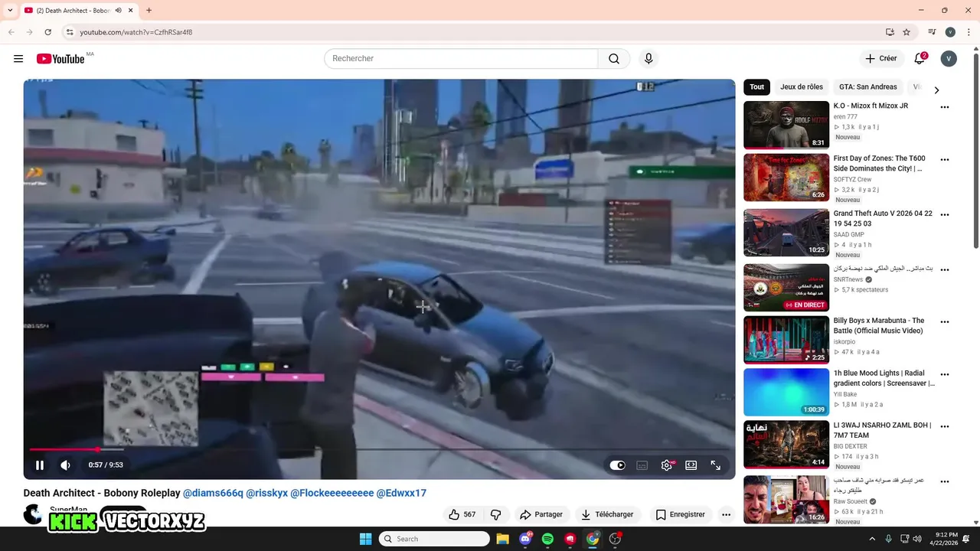Open Chrome media controls icon
Screen dimensions: 980x551
(932, 32)
